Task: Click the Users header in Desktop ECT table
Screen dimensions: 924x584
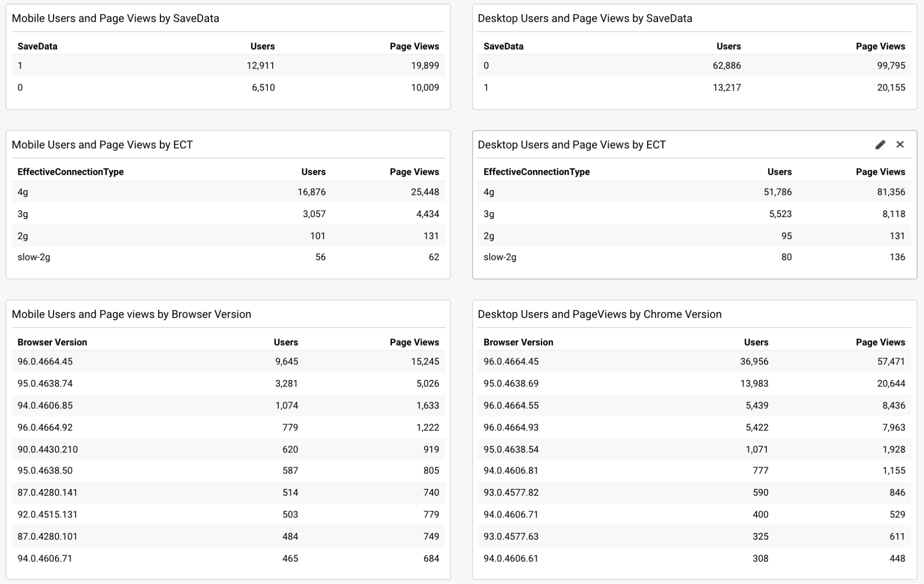Action: pyautogui.click(x=778, y=171)
